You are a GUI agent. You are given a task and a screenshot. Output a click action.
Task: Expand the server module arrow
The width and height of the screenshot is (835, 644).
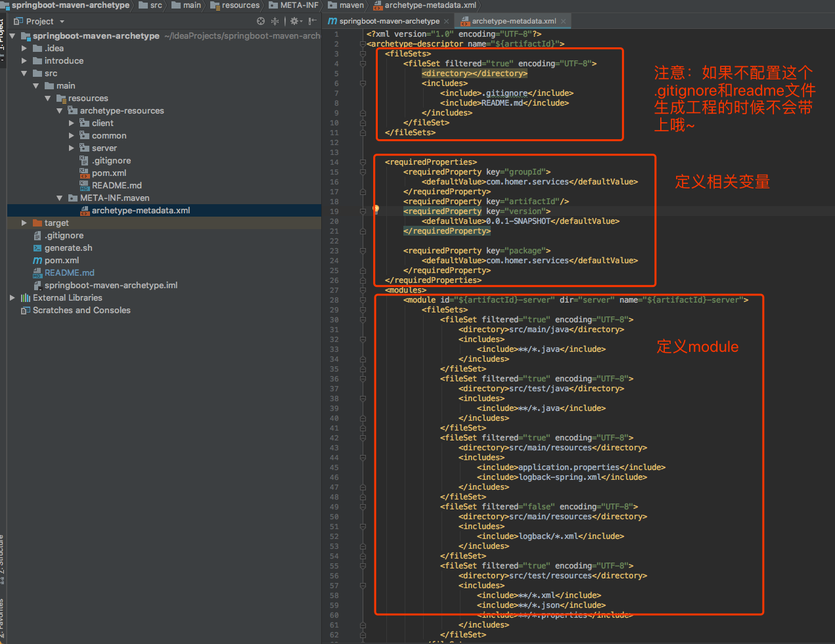coord(72,148)
